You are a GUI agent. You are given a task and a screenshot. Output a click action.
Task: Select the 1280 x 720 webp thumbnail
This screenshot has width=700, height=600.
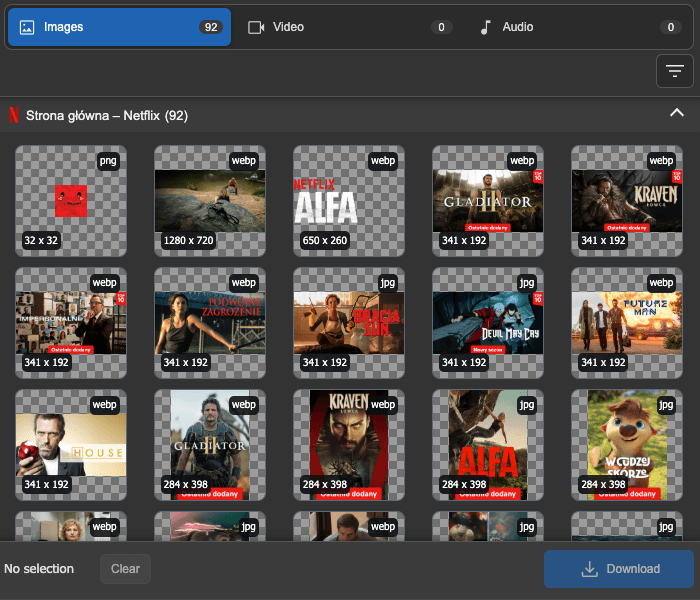(x=210, y=201)
